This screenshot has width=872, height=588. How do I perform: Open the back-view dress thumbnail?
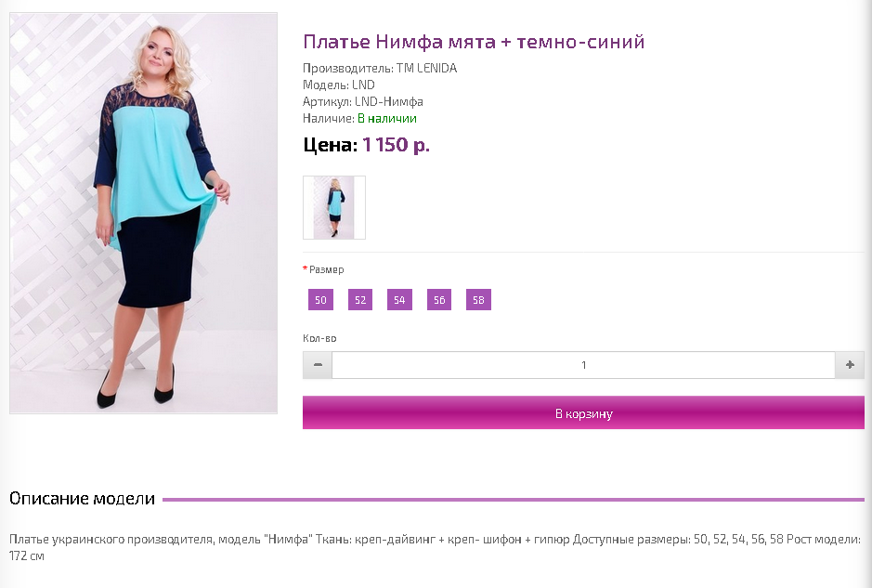pyautogui.click(x=334, y=207)
